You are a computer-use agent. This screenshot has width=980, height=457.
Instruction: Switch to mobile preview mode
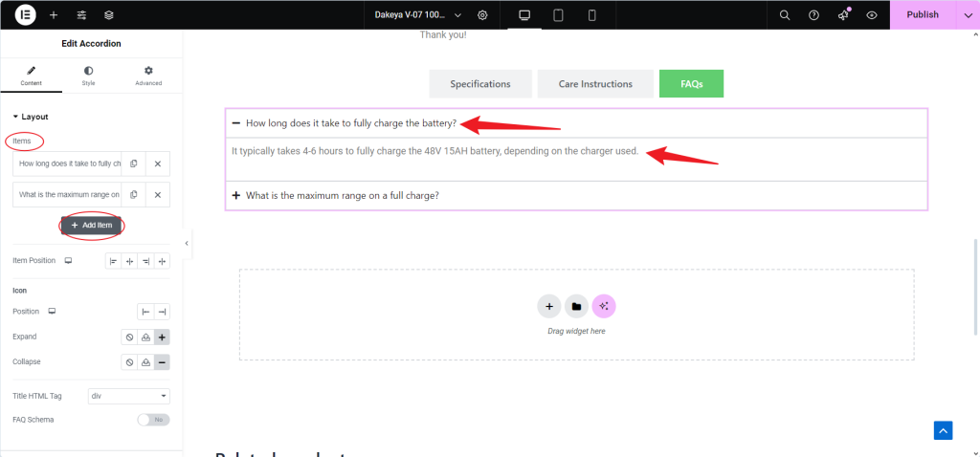[x=591, y=15]
